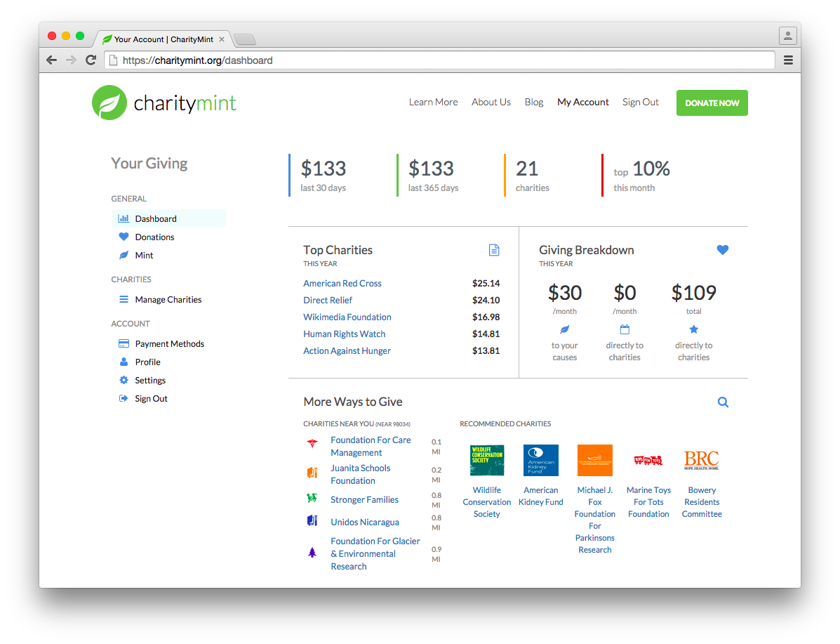The height and width of the screenshot is (644, 840).
Task: Go to Manage Charities in sidebar
Action: pos(168,300)
